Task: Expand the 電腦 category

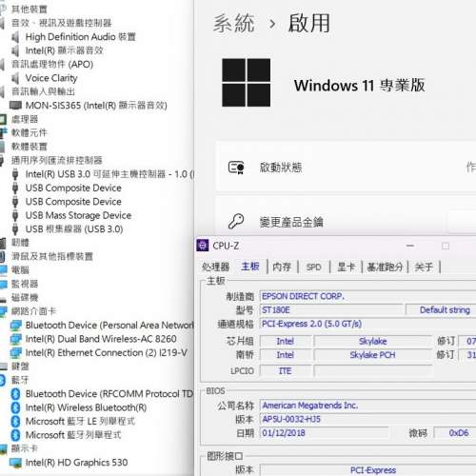Action: pyautogui.click(x=20, y=270)
